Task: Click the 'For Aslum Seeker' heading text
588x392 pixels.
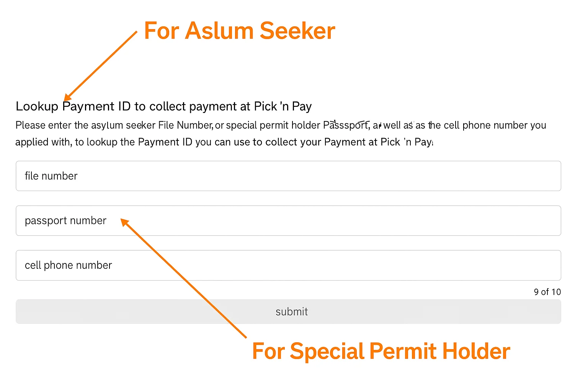Action: 240,31
